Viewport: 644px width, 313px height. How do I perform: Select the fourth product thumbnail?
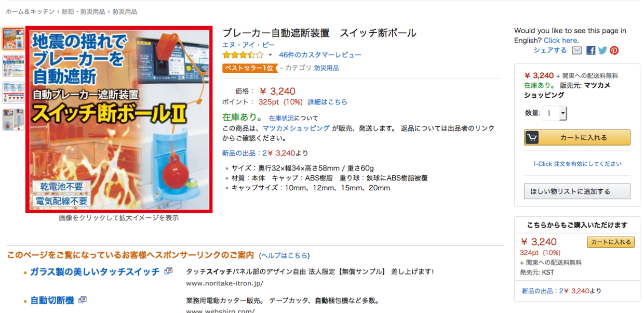tap(14, 119)
